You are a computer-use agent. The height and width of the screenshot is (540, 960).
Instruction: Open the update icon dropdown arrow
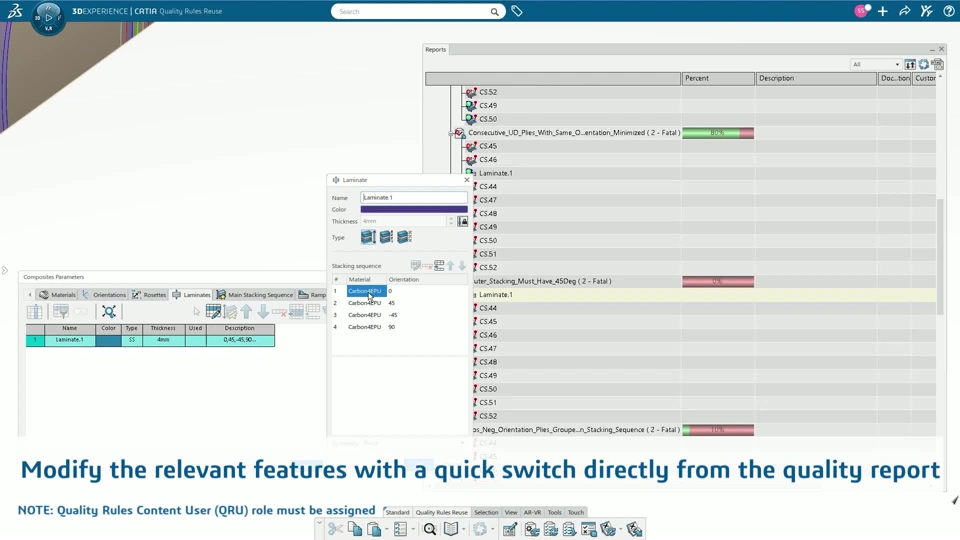tap(493, 530)
